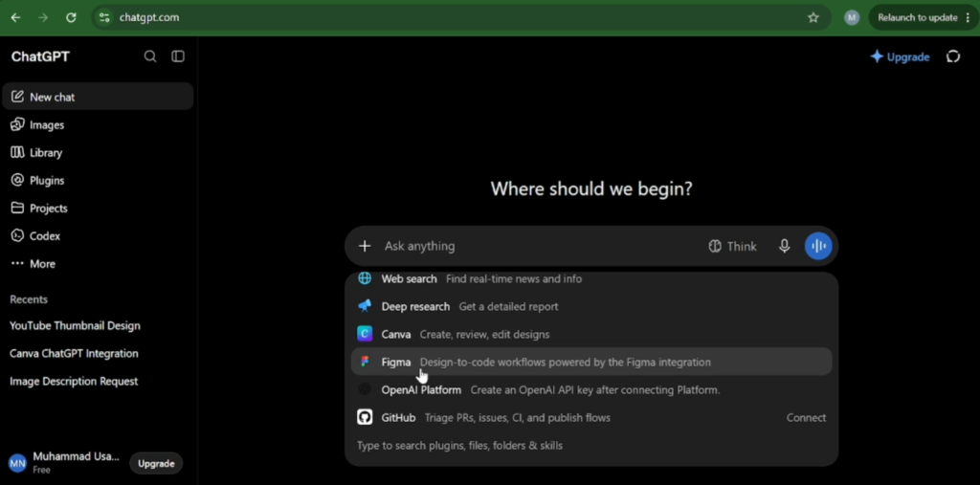
Task: Click Upgrade button beside account name
Action: point(156,463)
